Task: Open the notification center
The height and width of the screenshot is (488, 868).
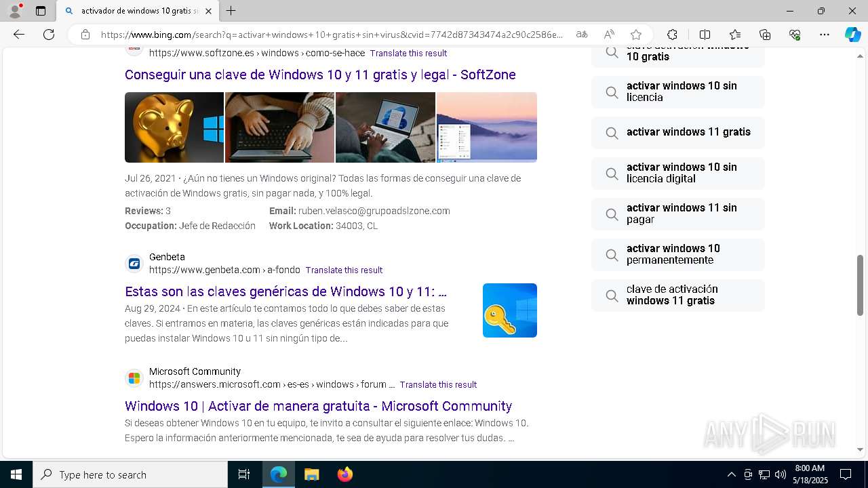Action: point(846,474)
